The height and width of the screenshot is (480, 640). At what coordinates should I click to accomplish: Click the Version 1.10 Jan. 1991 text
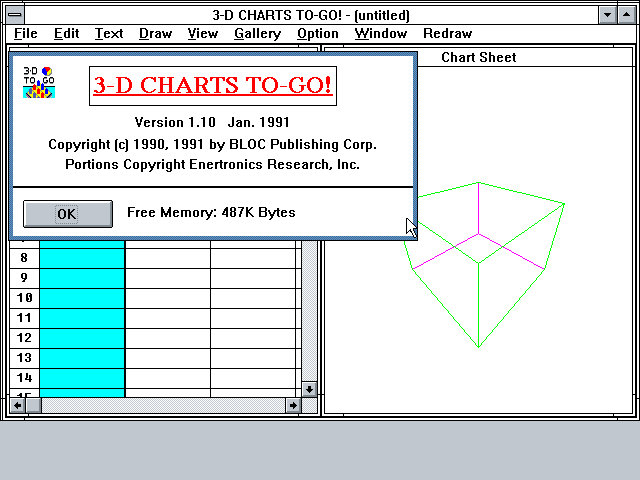click(x=212, y=122)
